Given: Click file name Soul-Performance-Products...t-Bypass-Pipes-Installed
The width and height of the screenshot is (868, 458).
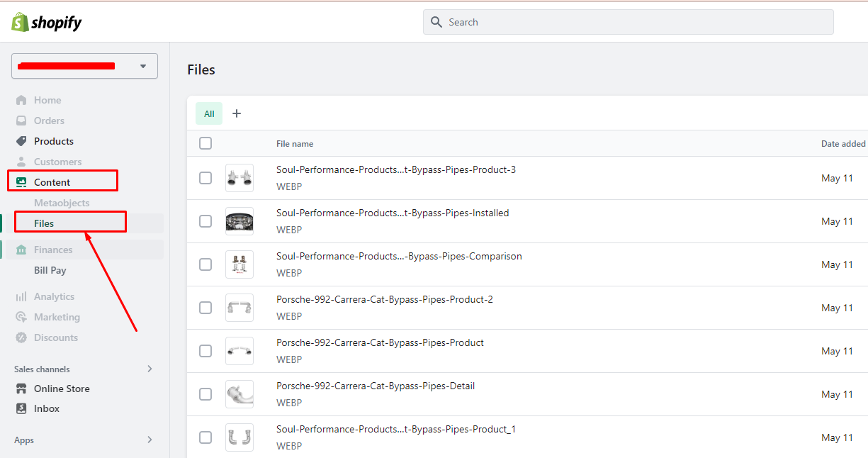Looking at the screenshot, I should coord(393,213).
